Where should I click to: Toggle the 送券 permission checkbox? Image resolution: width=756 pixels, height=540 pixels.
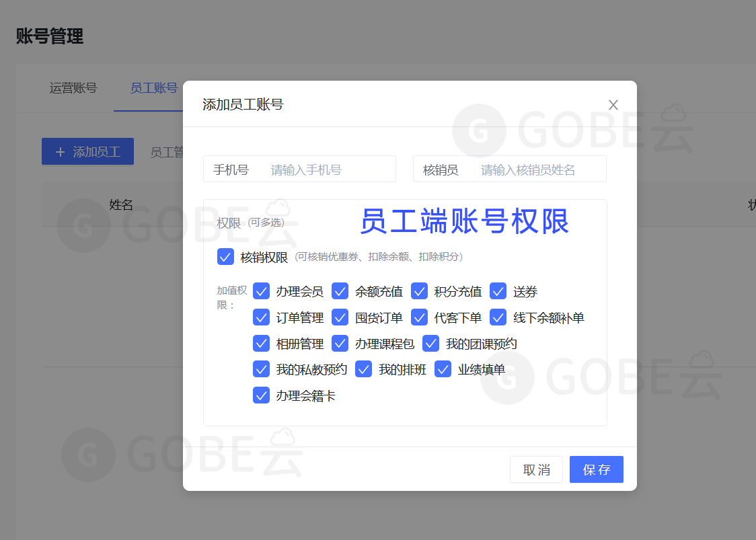pos(498,291)
